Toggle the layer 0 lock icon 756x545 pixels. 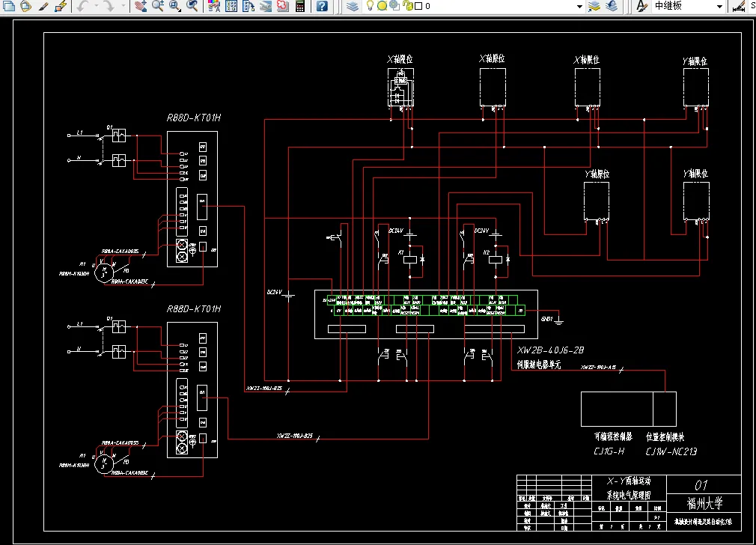click(x=409, y=6)
